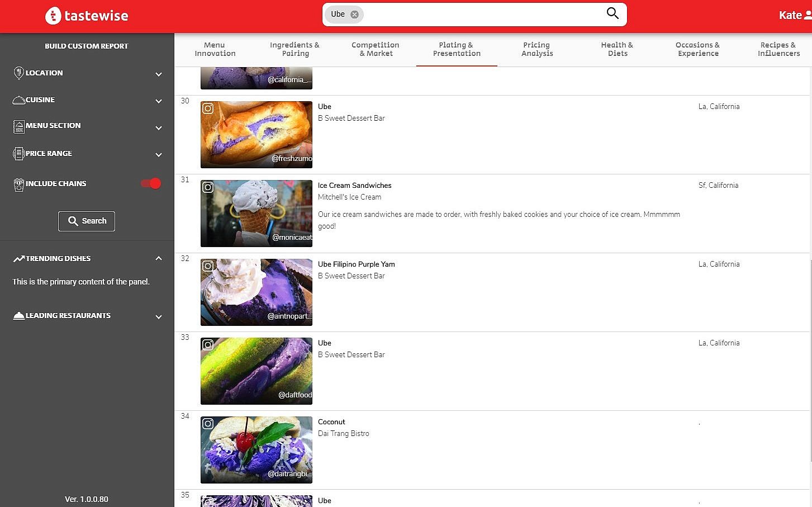Screen dimensions: 812x507
Task: Click Instagram icon on Coconut row
Action: (208, 424)
